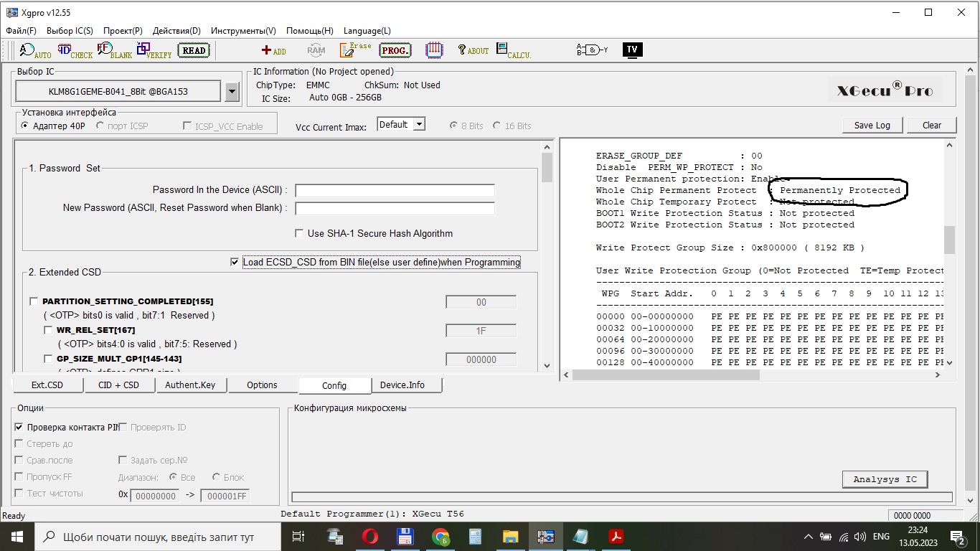Screen dimensions: 980x551
Task: Click the PROG. program chip icon
Action: (395, 50)
